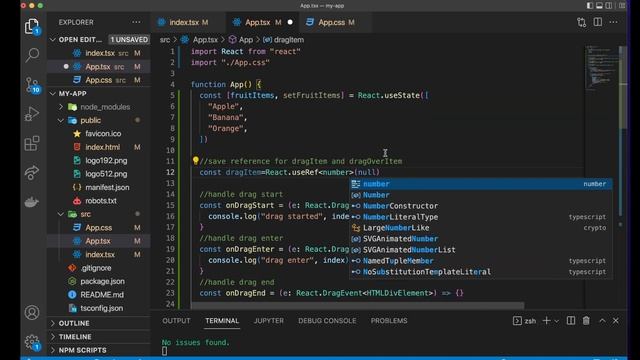Expand the Outline section

pos(74,323)
